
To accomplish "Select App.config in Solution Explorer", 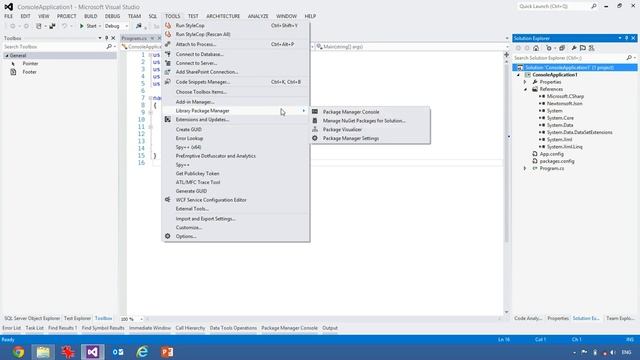I will [x=551, y=154].
